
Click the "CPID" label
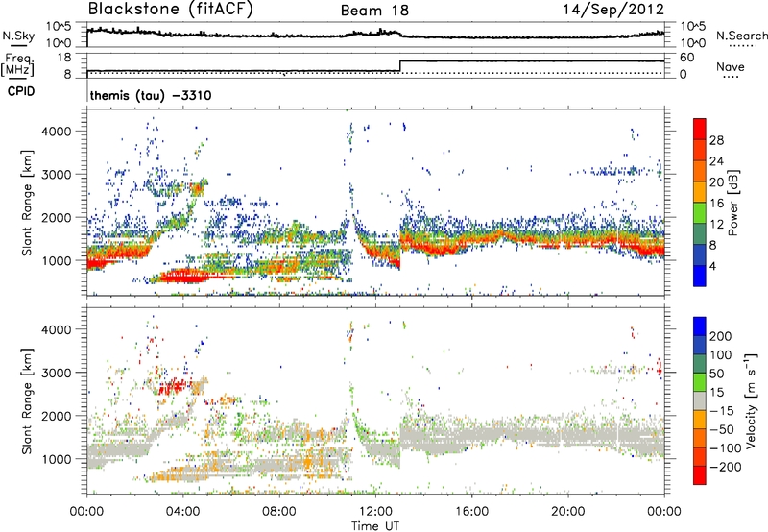21,91
